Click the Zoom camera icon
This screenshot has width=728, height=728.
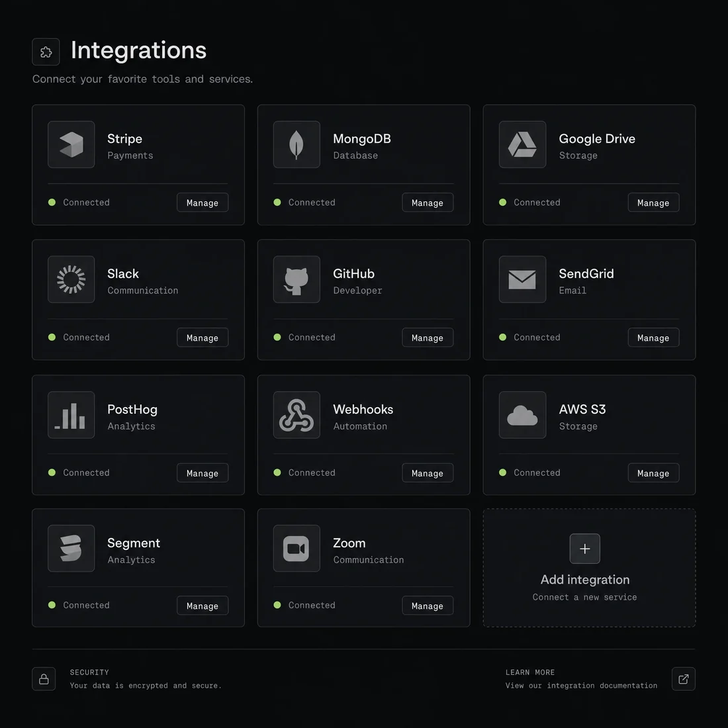coord(296,549)
